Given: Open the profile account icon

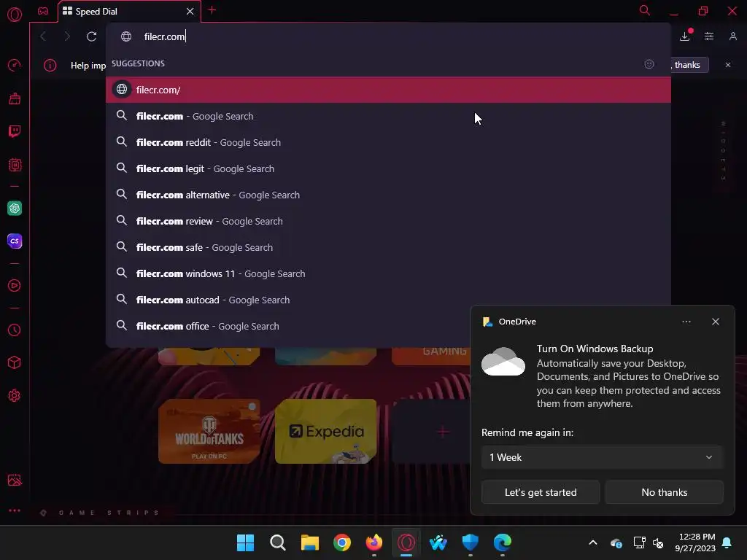Looking at the screenshot, I should [732, 36].
